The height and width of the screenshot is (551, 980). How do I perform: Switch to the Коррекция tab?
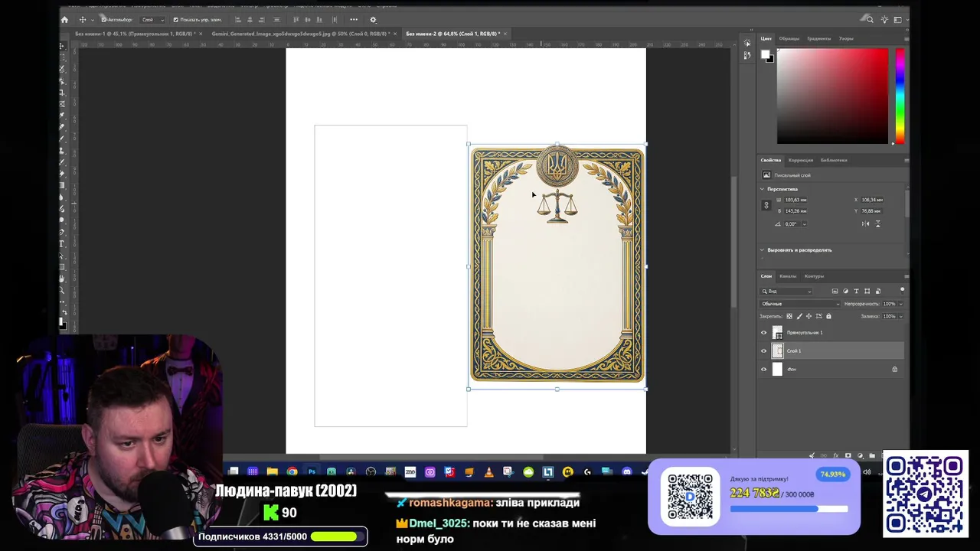click(x=801, y=160)
